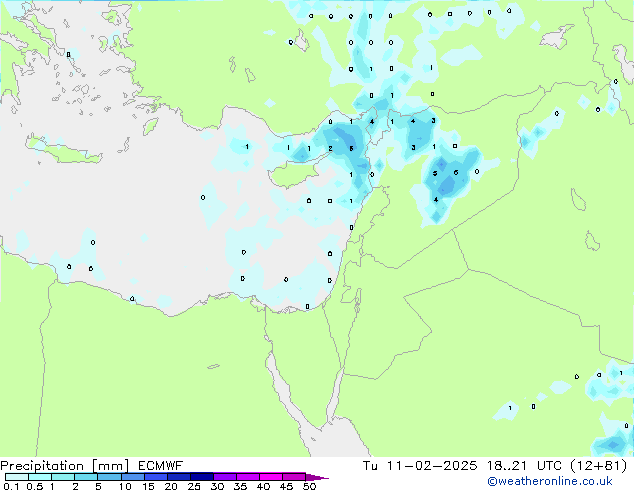The height and width of the screenshot is (490, 634).
Task: Click the legend tick label '10'
Action: click(x=125, y=486)
